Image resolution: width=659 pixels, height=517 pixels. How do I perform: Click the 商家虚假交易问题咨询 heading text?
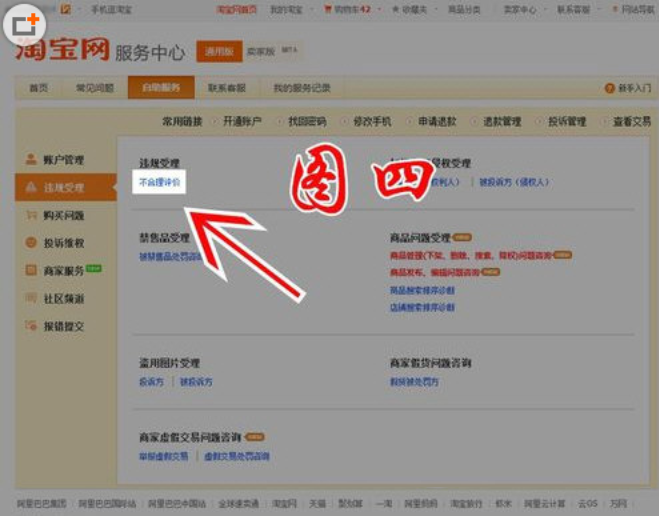(190, 437)
